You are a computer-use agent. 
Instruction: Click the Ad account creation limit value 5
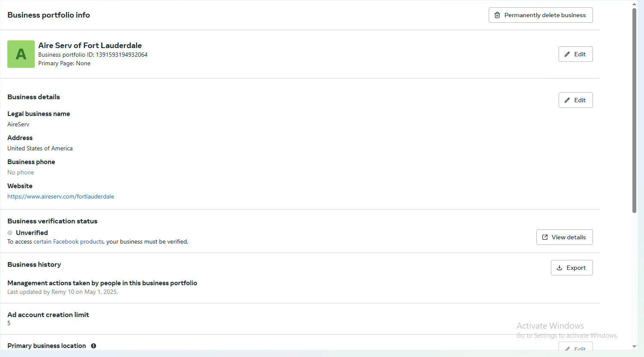coord(9,323)
